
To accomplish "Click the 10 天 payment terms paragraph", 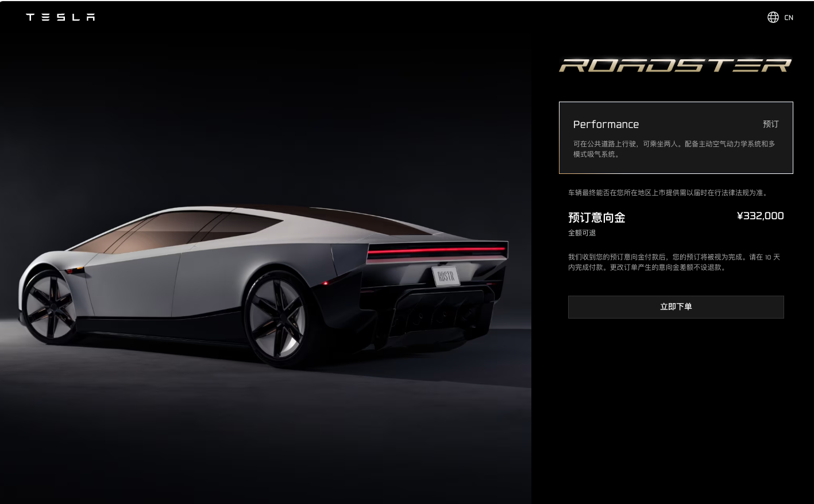I will click(x=674, y=262).
